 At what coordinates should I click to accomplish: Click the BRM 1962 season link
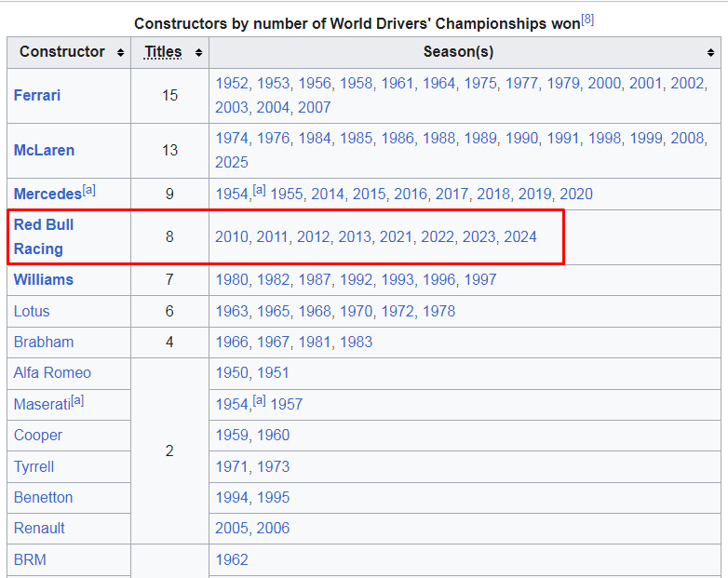pos(232,559)
